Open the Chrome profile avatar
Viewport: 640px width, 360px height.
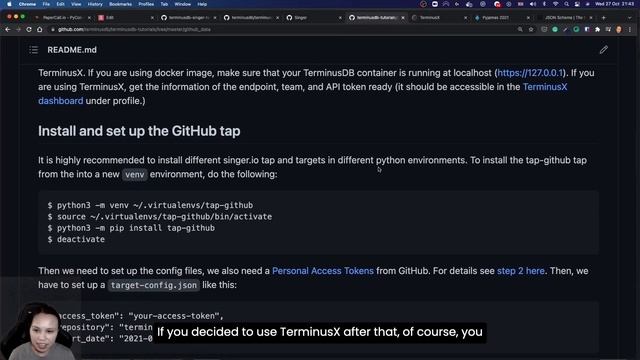(619, 29)
